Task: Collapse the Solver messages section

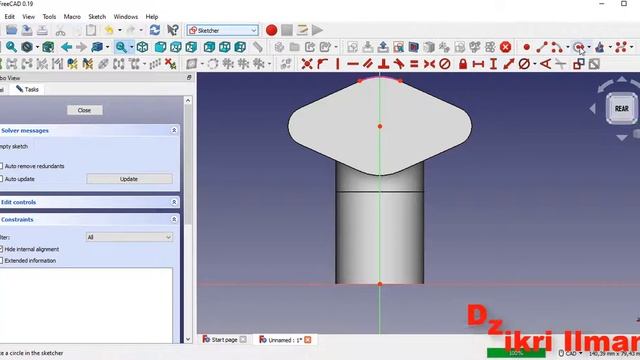Action: (174, 130)
